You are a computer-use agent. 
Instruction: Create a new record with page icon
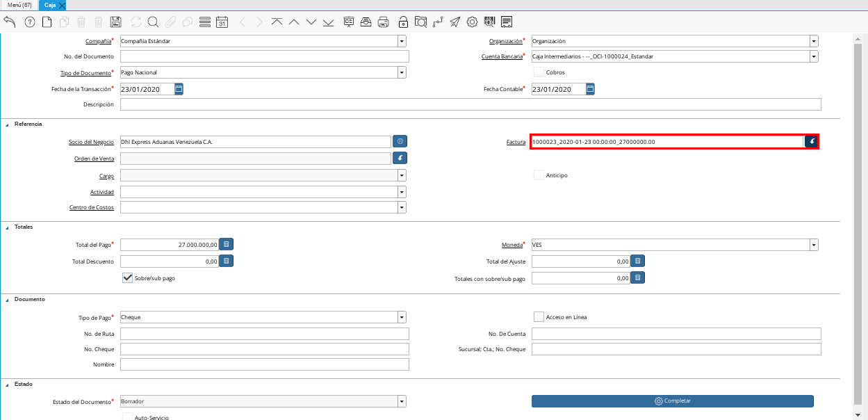(47, 22)
